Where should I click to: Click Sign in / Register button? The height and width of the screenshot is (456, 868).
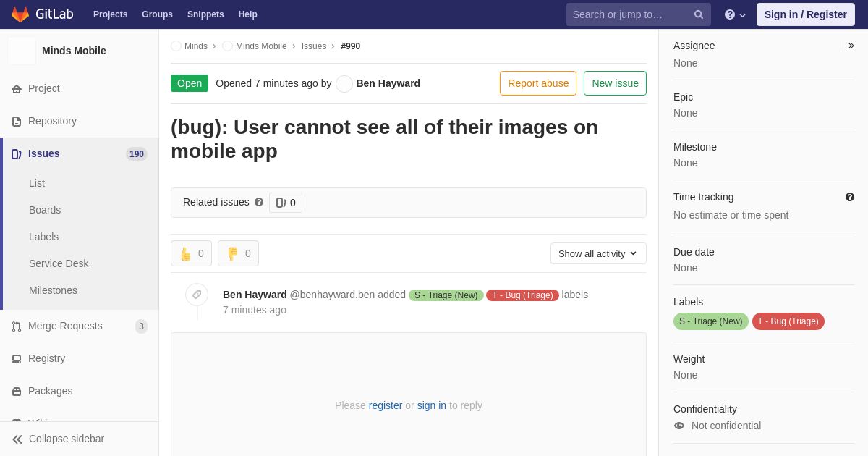pos(806,14)
